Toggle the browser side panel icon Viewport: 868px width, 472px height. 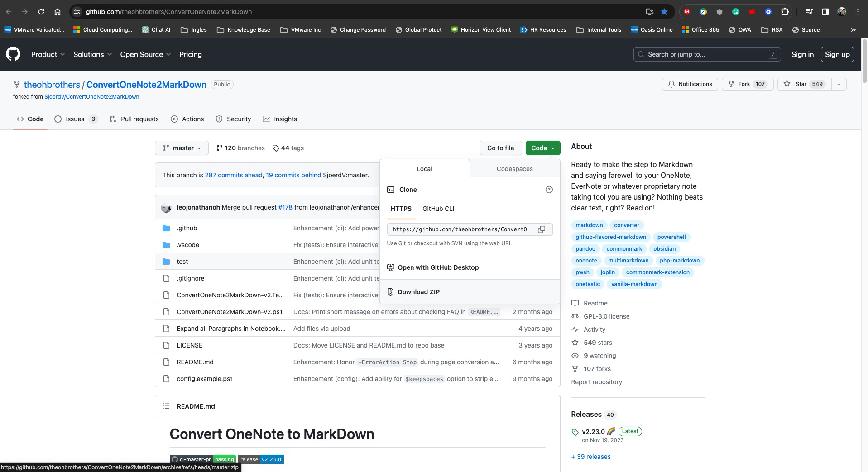[x=825, y=12]
